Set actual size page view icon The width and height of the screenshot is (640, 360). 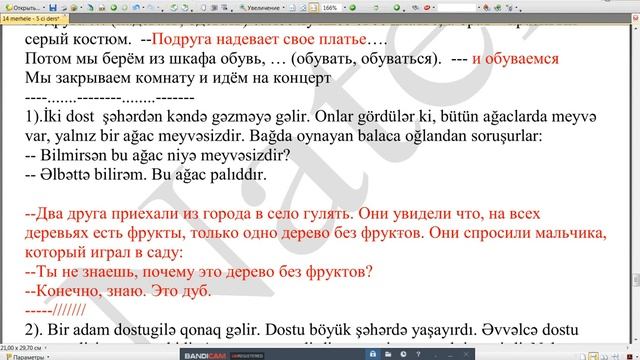point(292,8)
